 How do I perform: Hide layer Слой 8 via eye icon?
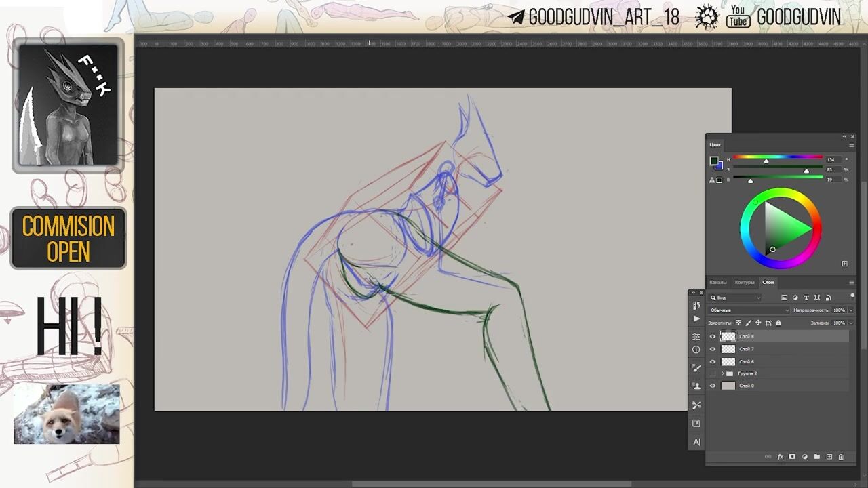[x=713, y=336]
